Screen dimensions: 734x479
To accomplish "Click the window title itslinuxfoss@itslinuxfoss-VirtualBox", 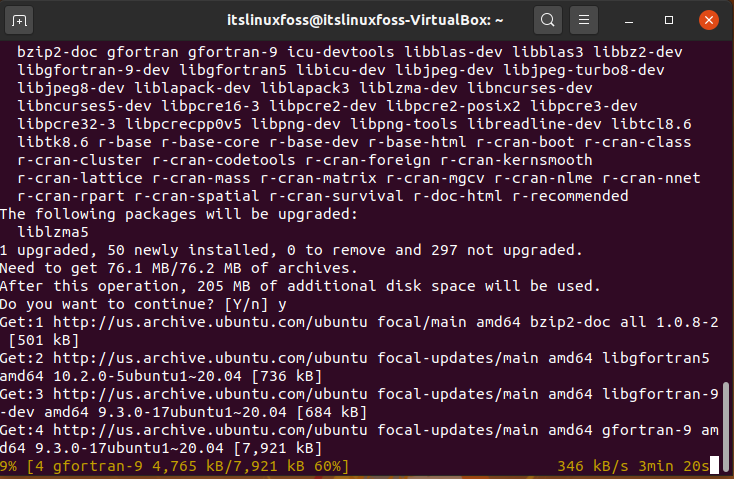I will pos(365,20).
